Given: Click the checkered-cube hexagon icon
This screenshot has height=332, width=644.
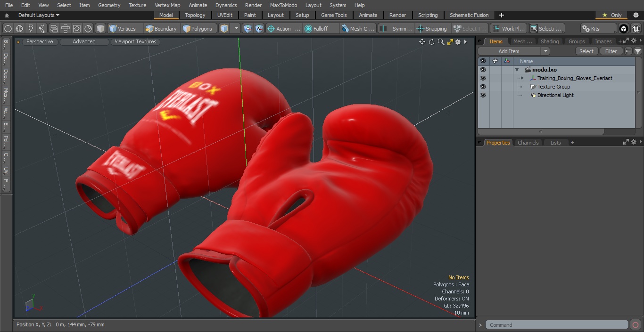Looking at the screenshot, I should click(259, 29).
